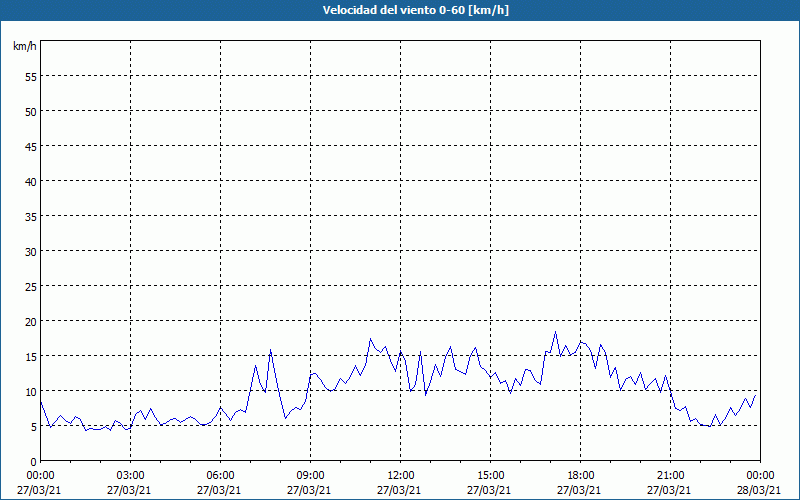Select the 40 value on the y-axis
This screenshot has height=500, width=800.
[31, 181]
